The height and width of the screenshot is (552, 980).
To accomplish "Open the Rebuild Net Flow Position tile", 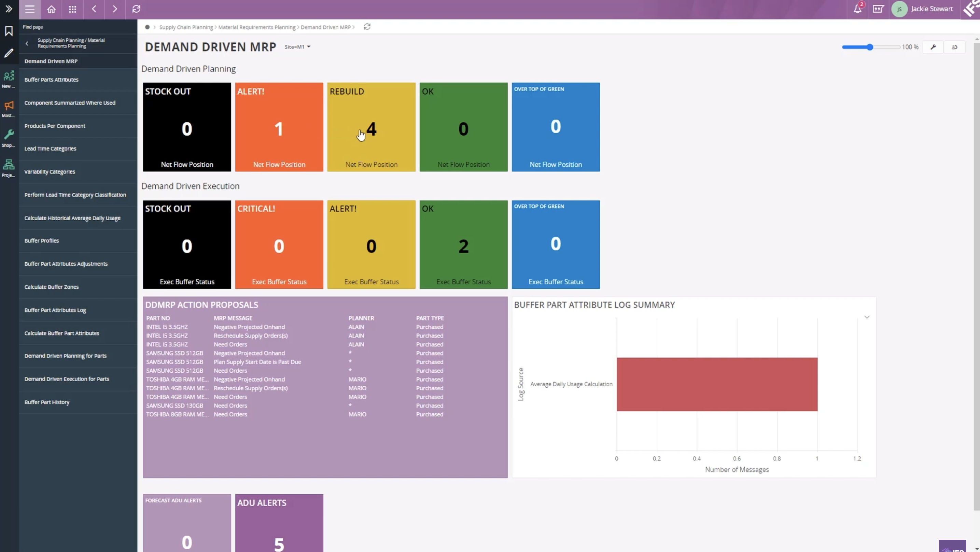I will click(x=371, y=127).
